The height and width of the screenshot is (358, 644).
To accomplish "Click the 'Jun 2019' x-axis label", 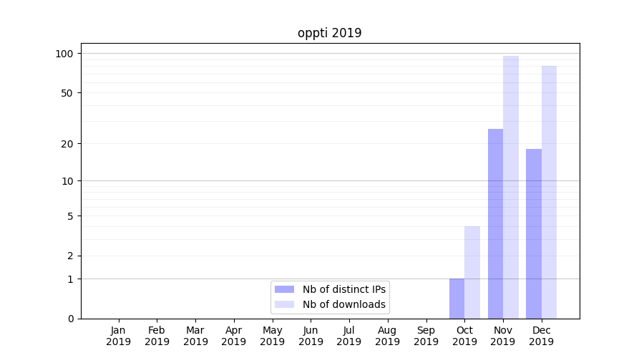I will point(311,336).
